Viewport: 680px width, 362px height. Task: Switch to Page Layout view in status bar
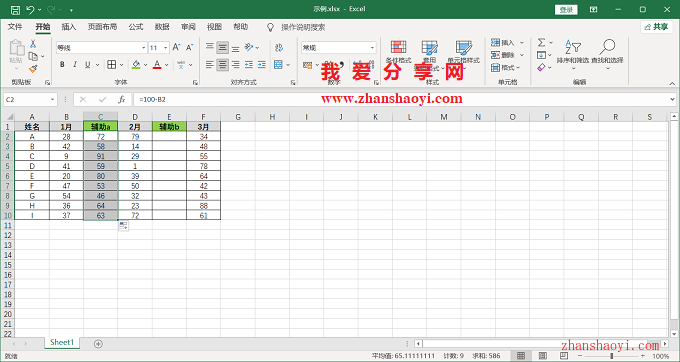click(x=543, y=356)
